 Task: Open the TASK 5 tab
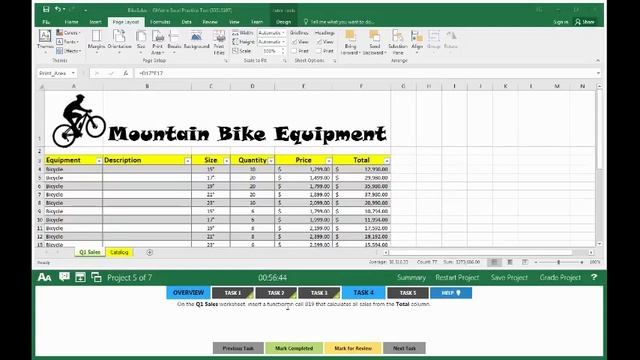point(408,293)
